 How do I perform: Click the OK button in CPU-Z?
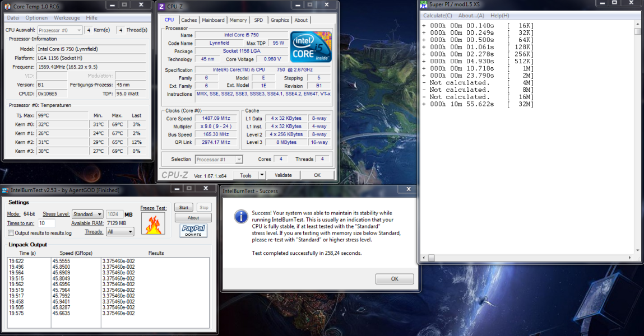tap(317, 175)
